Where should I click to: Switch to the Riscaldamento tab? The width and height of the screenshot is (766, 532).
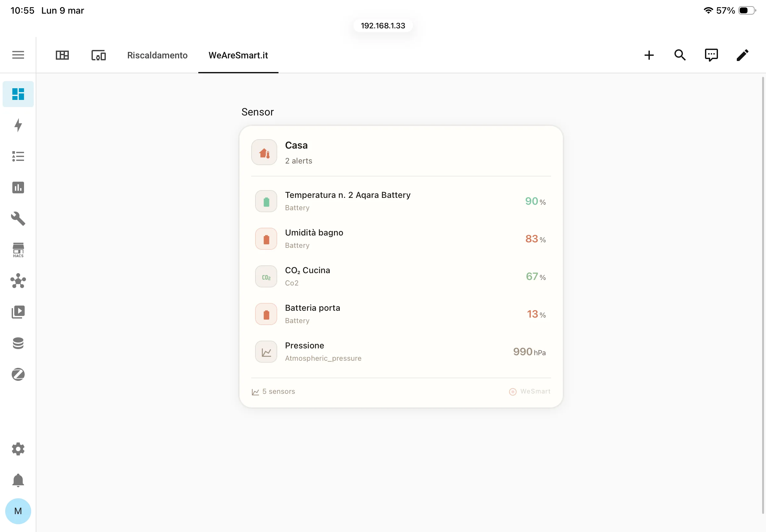pyautogui.click(x=157, y=55)
